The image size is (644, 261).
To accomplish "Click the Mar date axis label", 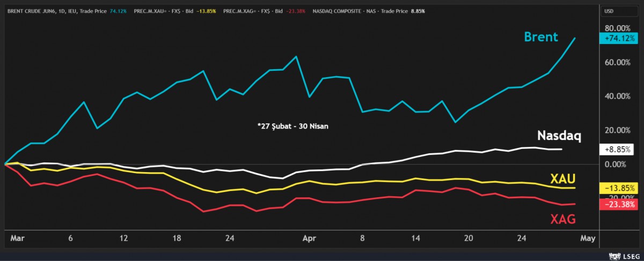I will pos(16,239).
